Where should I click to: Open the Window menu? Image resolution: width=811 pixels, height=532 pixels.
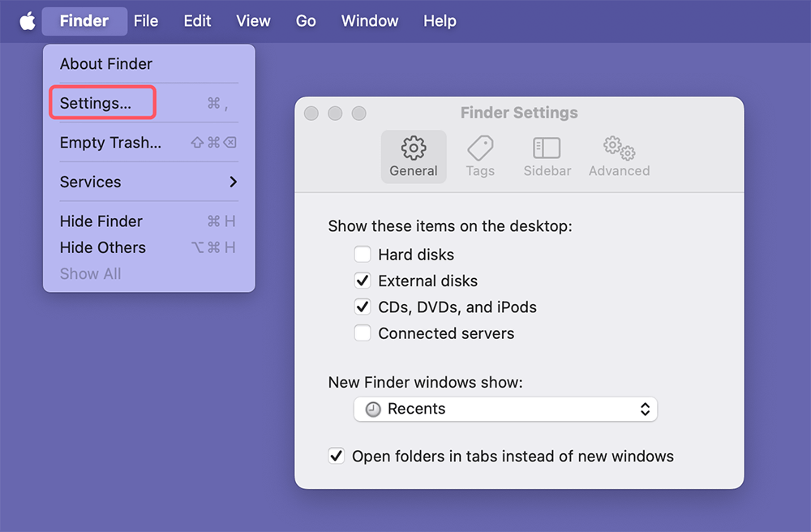(369, 20)
